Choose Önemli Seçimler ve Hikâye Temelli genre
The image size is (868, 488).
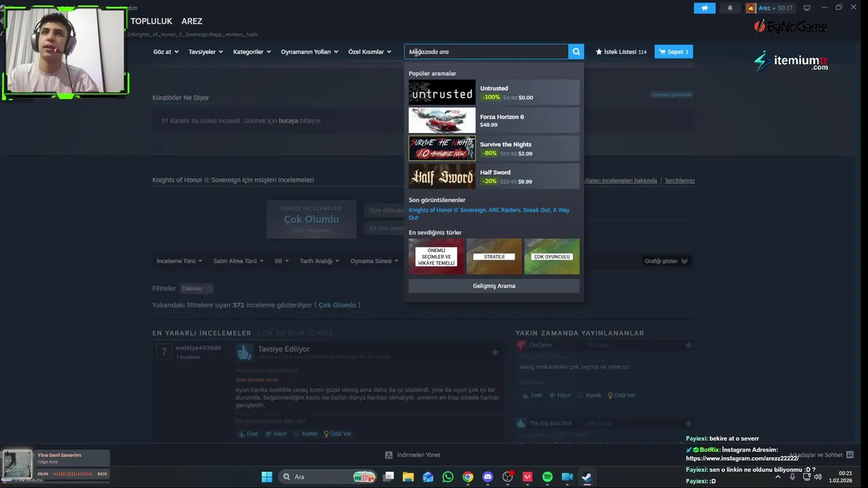click(436, 256)
